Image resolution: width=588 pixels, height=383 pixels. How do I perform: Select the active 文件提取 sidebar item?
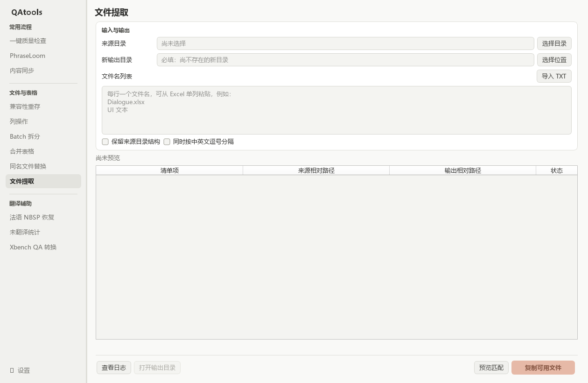point(43,181)
